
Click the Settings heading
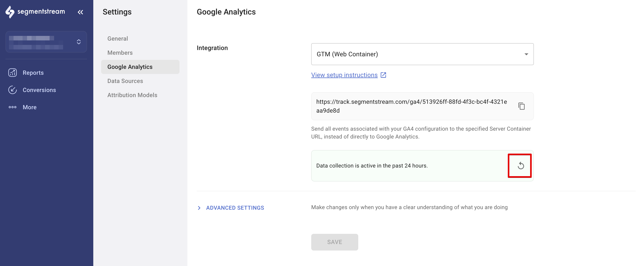(x=117, y=12)
